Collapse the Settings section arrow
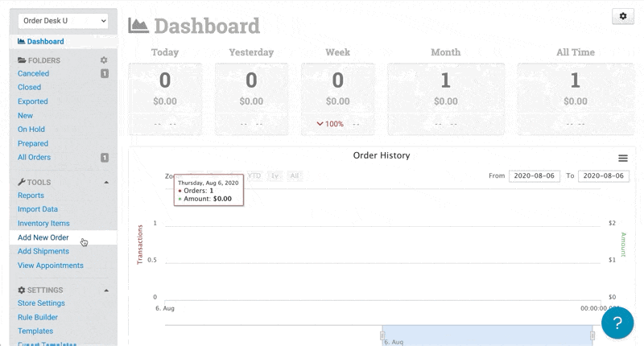 105,290
